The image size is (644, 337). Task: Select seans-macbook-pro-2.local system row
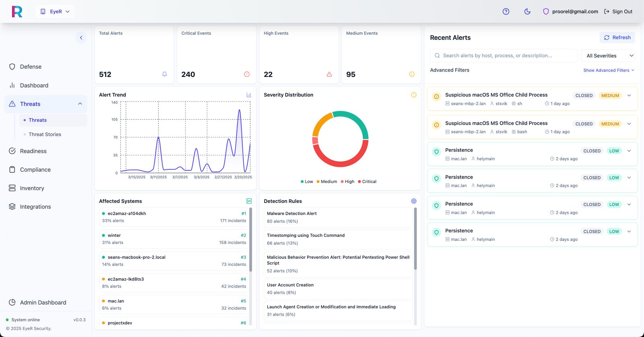coord(174,261)
